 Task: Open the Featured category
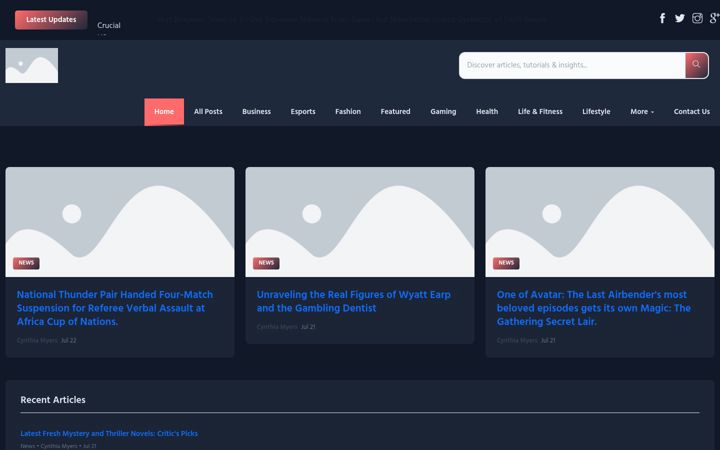click(x=395, y=112)
